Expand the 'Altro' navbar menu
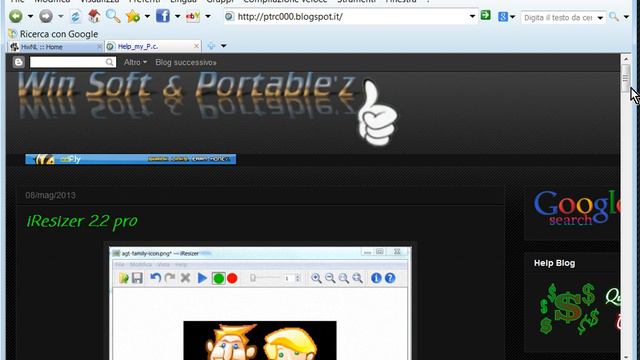The height and width of the screenshot is (360, 640). [135, 62]
